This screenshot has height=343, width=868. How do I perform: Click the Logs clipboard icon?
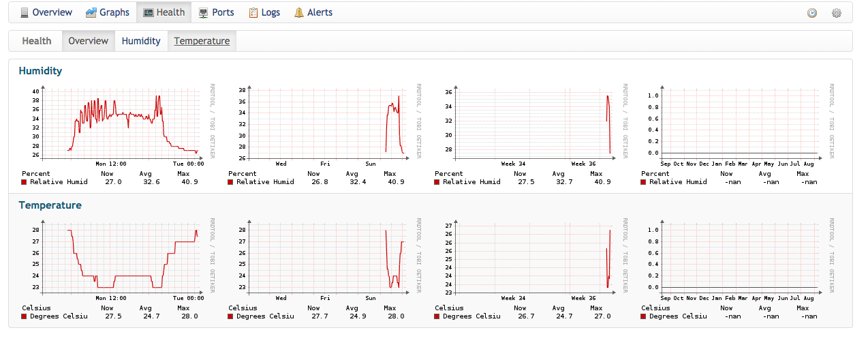click(x=253, y=12)
